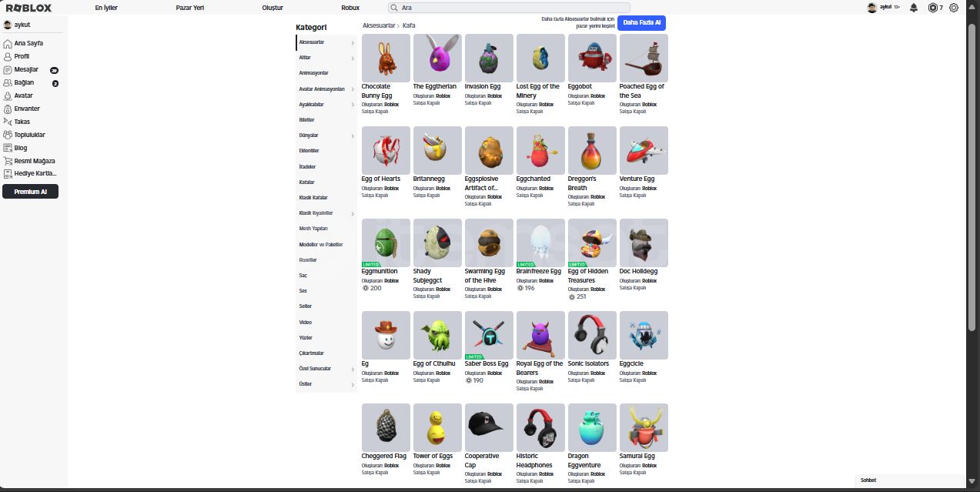Open the En İyiler menu

click(x=106, y=8)
